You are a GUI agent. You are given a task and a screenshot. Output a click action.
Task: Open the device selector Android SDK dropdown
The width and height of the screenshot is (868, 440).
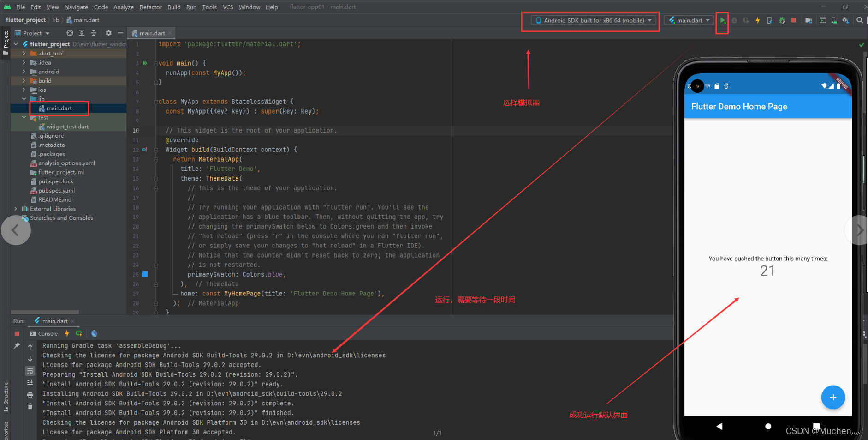pyautogui.click(x=594, y=21)
